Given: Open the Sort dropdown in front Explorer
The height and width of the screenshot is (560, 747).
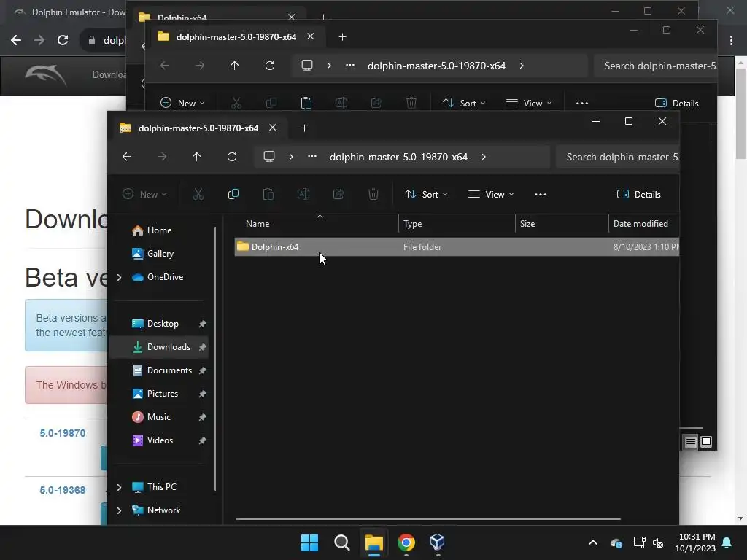Looking at the screenshot, I should coord(426,194).
